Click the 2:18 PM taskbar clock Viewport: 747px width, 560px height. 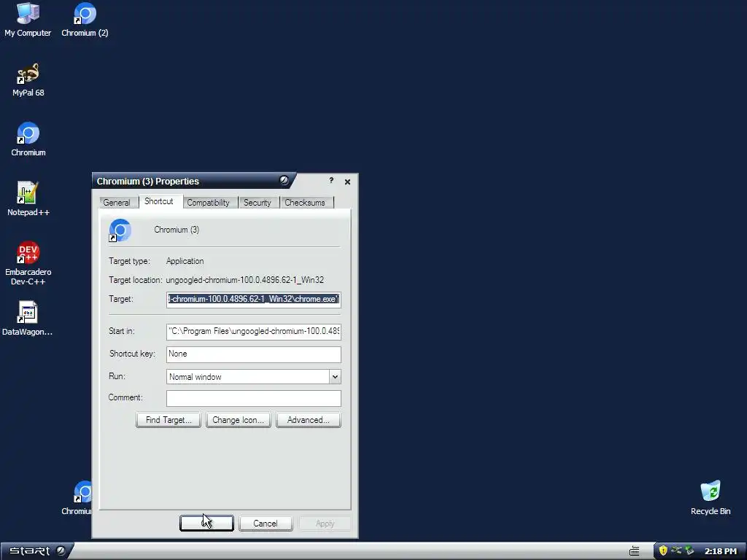(720, 551)
